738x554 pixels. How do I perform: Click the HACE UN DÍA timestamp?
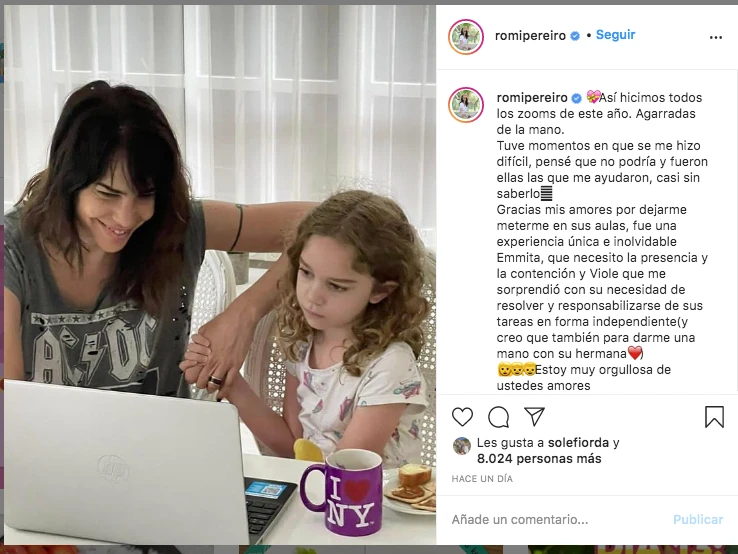[x=482, y=479]
